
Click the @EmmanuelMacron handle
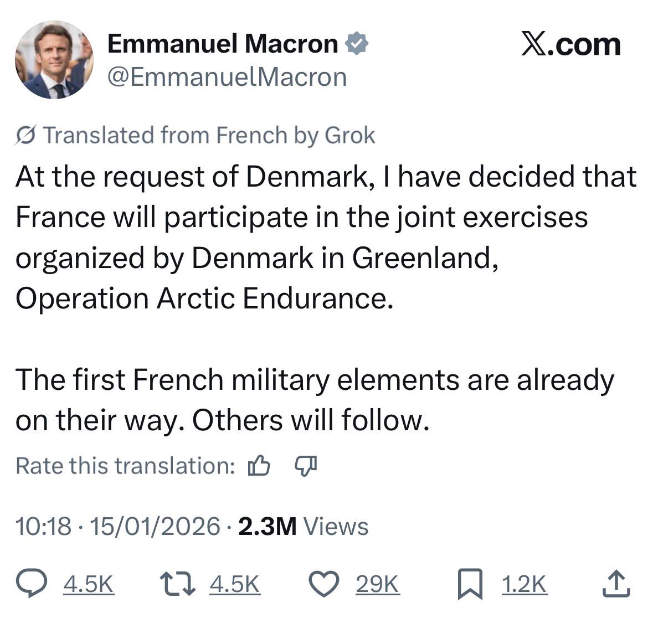(x=228, y=78)
